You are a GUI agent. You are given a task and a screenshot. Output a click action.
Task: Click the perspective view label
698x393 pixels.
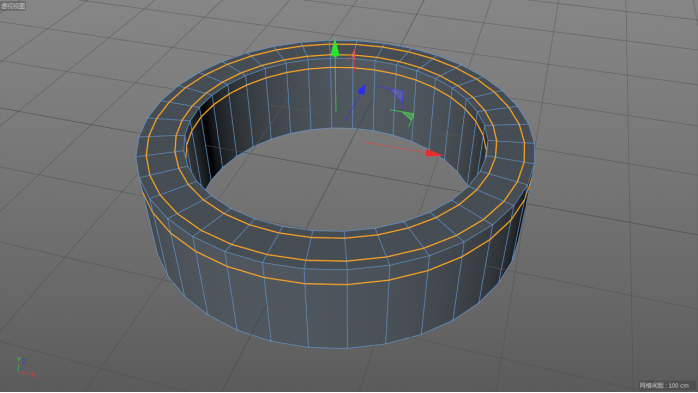click(13, 6)
